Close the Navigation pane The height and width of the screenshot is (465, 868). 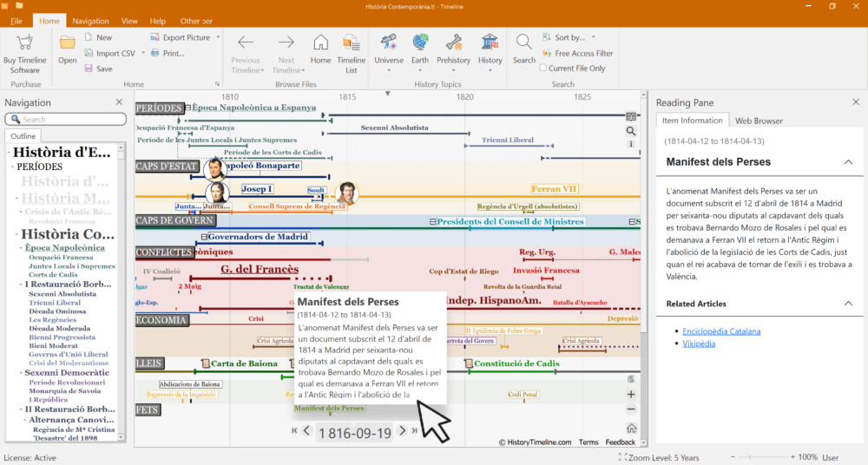(x=119, y=102)
